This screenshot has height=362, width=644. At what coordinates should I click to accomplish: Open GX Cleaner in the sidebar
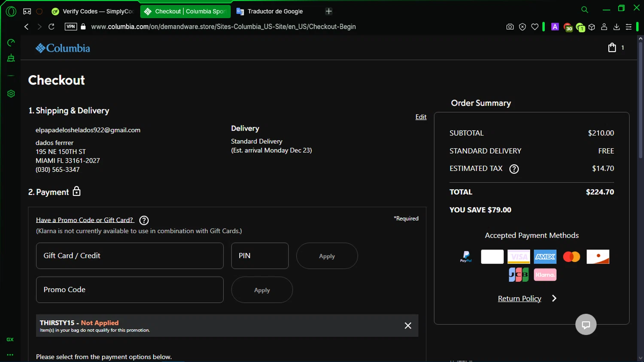(11, 58)
